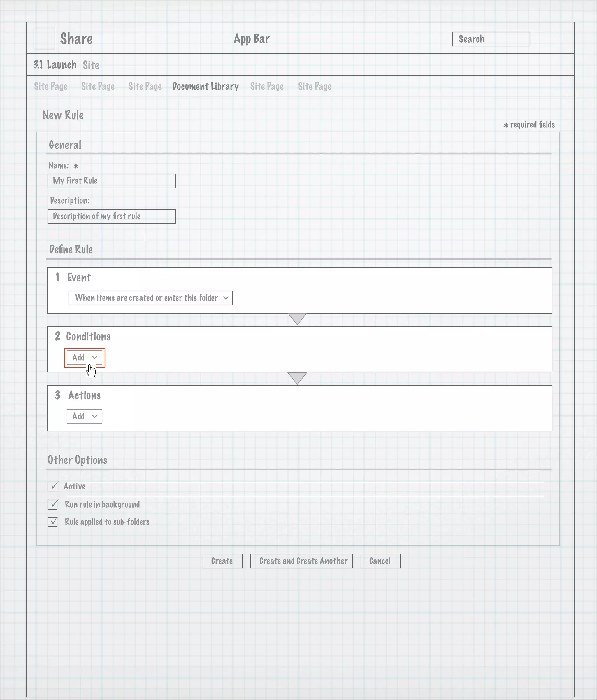Uncheck Run rule in background
Screen dimensions: 597x700
tap(53, 504)
